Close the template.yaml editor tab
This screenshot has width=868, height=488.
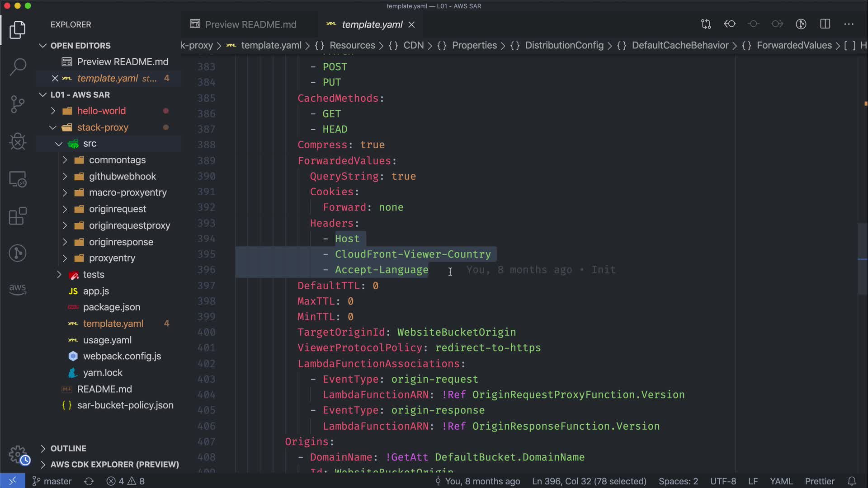(411, 25)
